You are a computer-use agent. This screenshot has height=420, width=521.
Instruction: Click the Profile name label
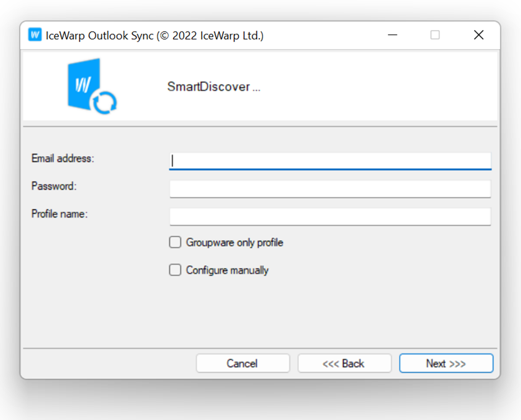60,214
